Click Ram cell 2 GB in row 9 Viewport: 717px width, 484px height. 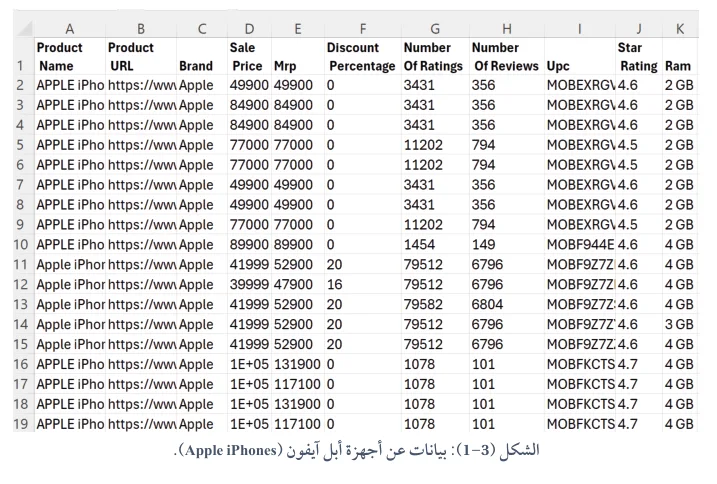680,225
